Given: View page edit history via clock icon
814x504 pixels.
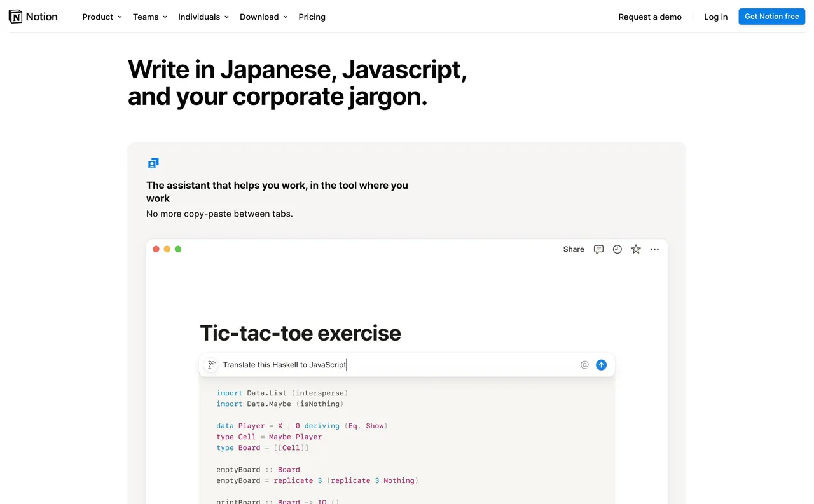Looking at the screenshot, I should (617, 249).
